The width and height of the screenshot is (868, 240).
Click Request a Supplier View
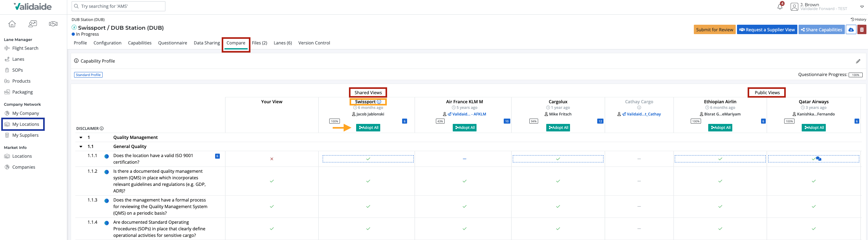coord(767,30)
